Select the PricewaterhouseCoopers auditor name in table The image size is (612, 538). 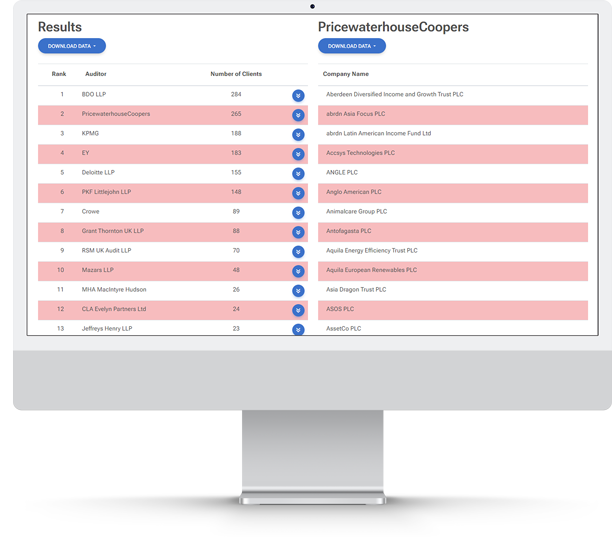(x=116, y=114)
